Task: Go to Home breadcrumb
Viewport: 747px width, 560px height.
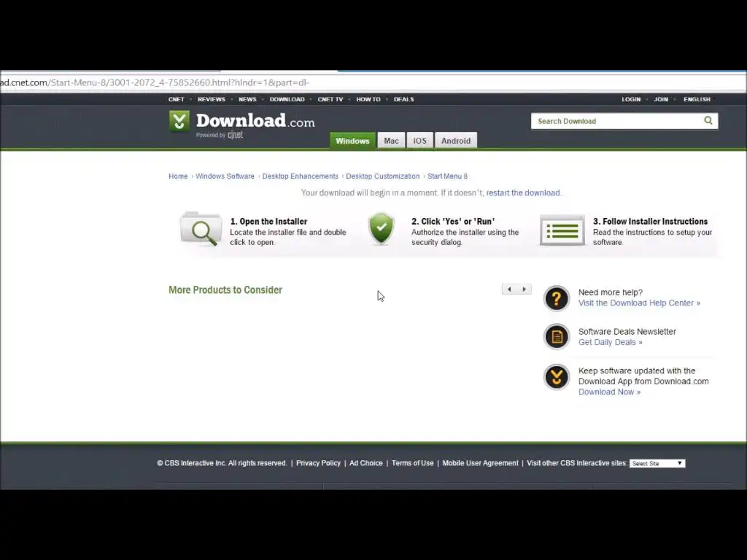Action: (178, 176)
